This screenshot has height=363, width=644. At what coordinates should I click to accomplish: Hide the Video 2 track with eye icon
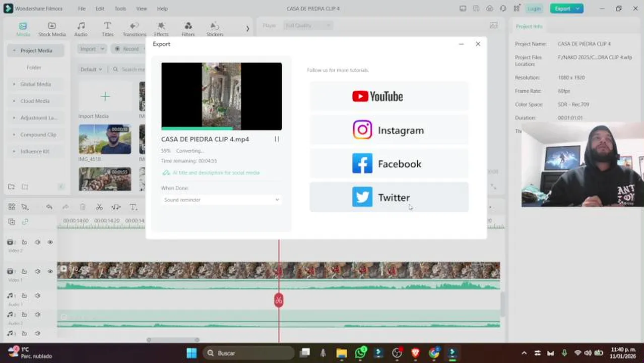coord(50,243)
